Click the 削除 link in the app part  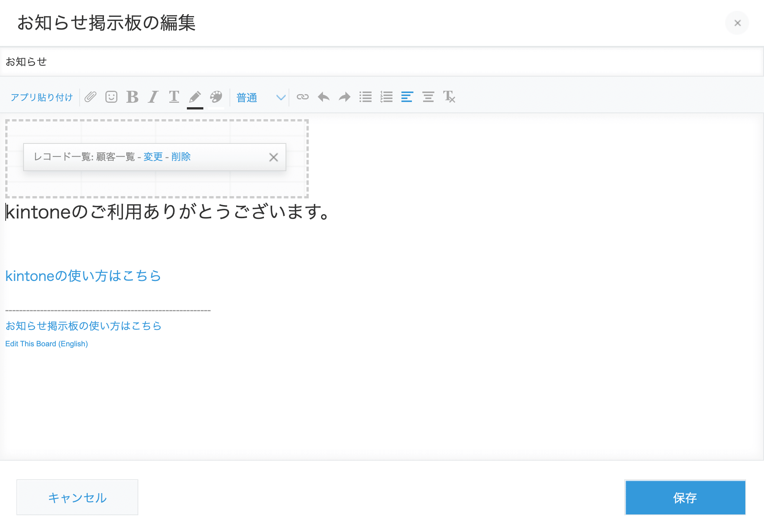pos(181,157)
